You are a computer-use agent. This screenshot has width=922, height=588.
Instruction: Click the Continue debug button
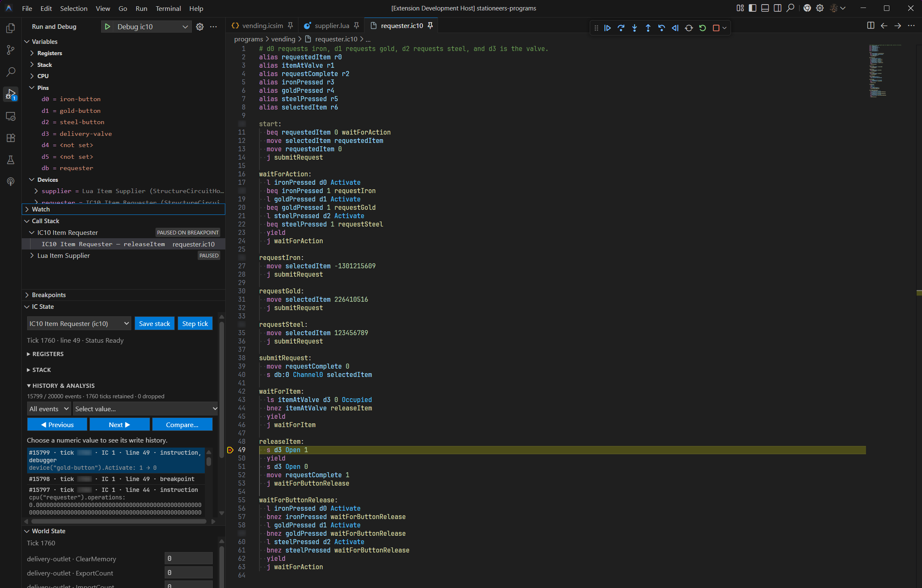click(607, 28)
